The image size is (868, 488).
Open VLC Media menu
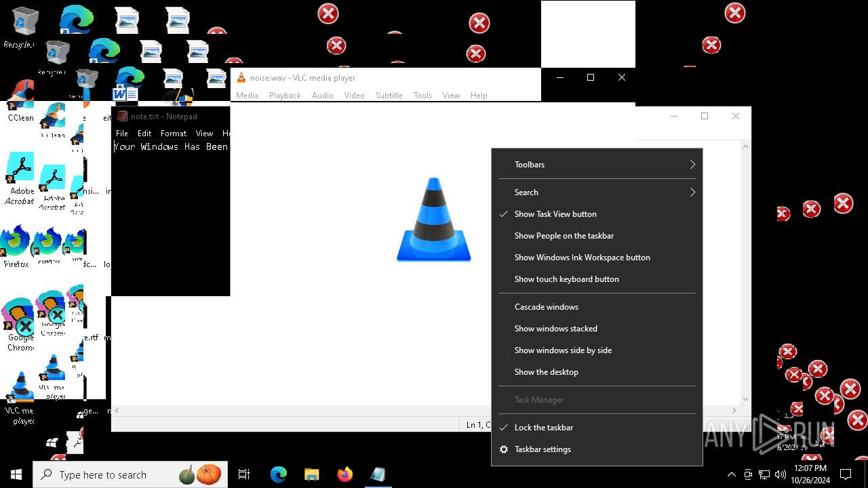pos(247,96)
